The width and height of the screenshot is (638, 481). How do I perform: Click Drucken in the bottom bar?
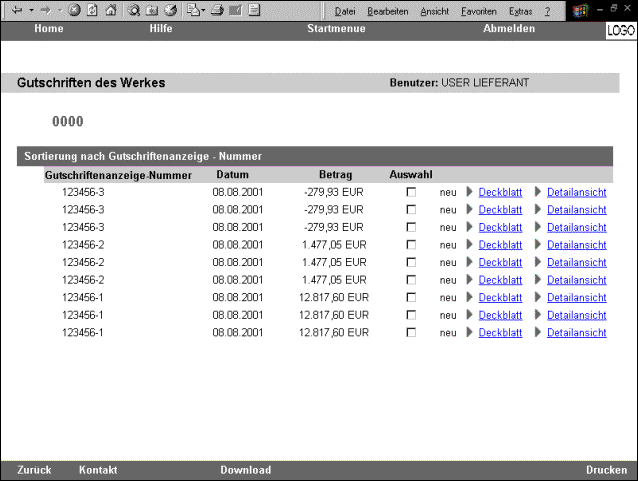point(606,470)
